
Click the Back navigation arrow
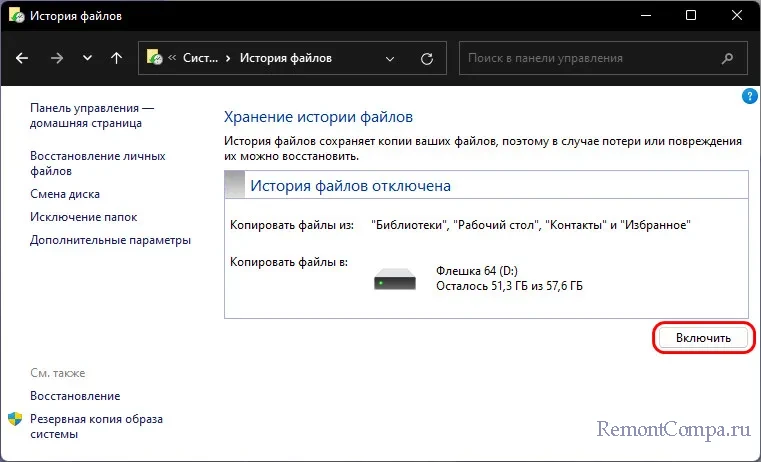click(23, 58)
